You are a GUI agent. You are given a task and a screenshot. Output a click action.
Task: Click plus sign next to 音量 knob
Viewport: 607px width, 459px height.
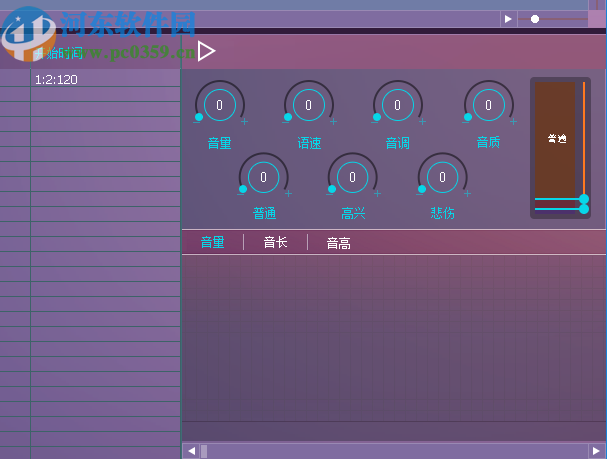(x=244, y=122)
